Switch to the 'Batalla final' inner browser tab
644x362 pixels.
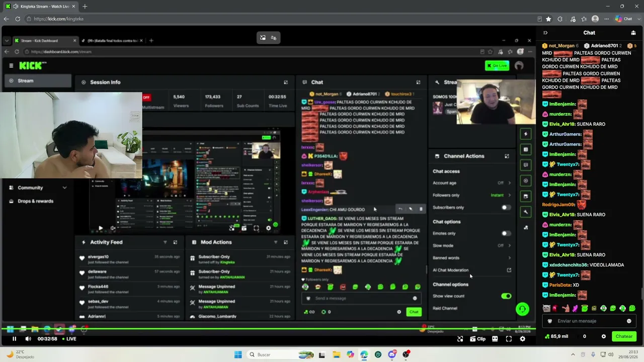[x=113, y=40]
